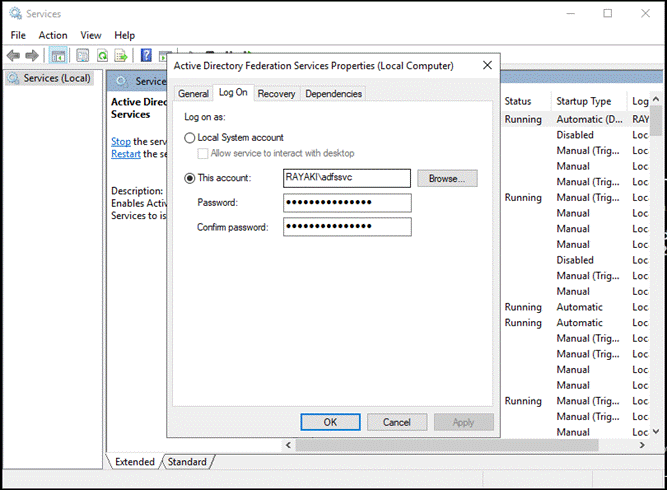Open the Action menu

(53, 35)
